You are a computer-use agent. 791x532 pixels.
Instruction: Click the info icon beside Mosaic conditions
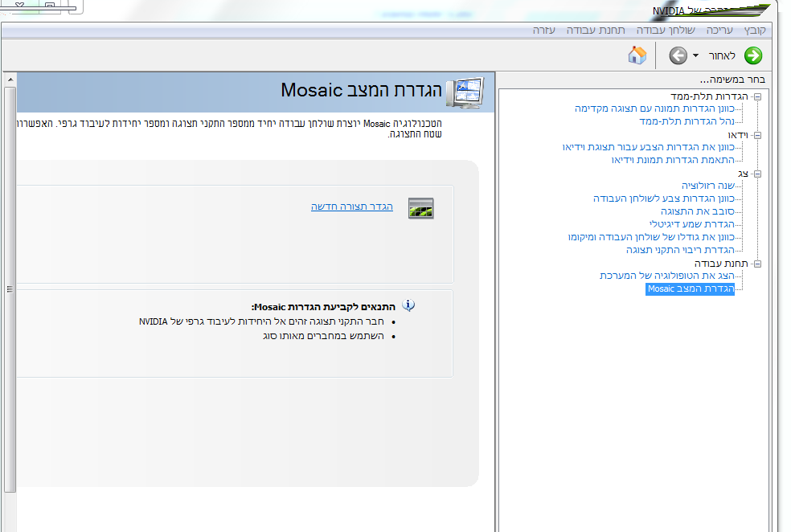point(408,305)
